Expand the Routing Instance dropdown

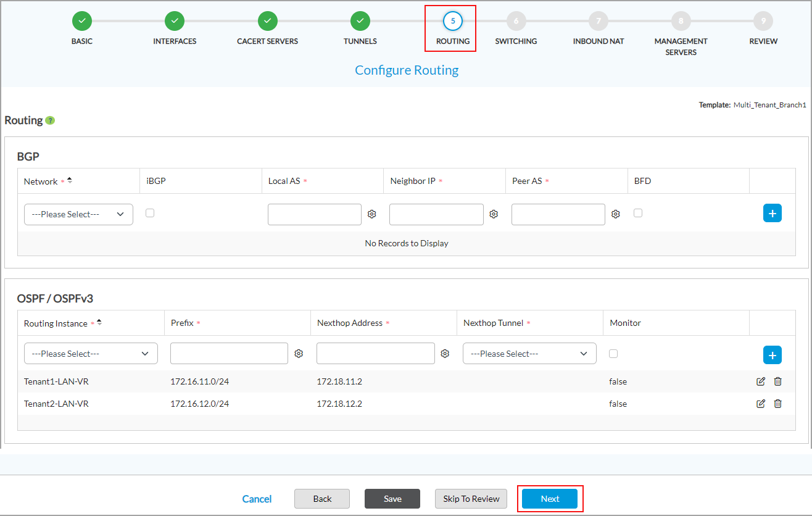[91, 354]
